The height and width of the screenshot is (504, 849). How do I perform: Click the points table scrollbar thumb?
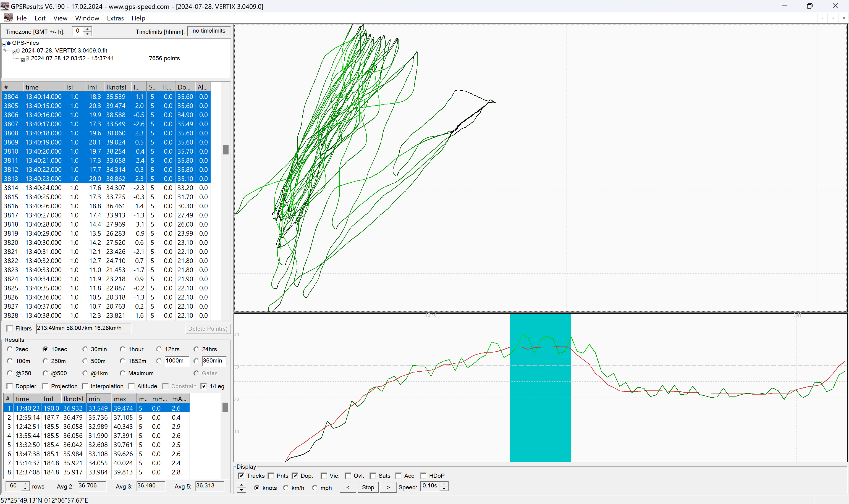tap(226, 150)
